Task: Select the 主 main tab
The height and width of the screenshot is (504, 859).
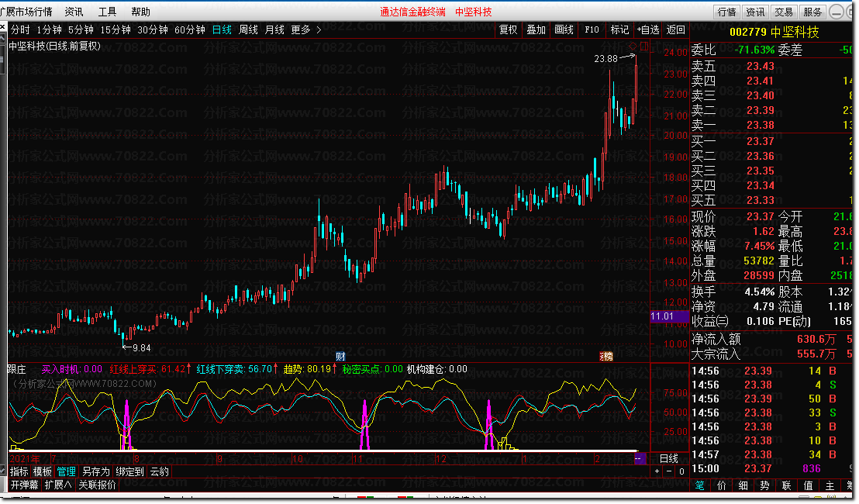Action: 830,485
